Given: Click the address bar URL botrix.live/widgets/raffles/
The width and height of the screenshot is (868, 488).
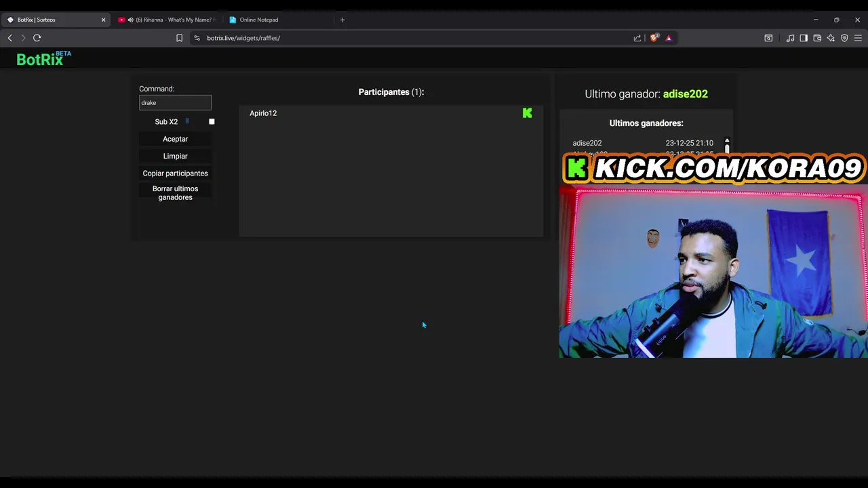Looking at the screenshot, I should tap(243, 38).
